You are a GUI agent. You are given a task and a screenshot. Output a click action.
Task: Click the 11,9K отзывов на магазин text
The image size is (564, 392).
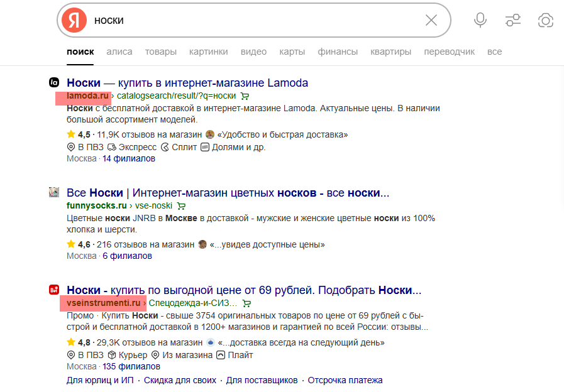click(149, 134)
